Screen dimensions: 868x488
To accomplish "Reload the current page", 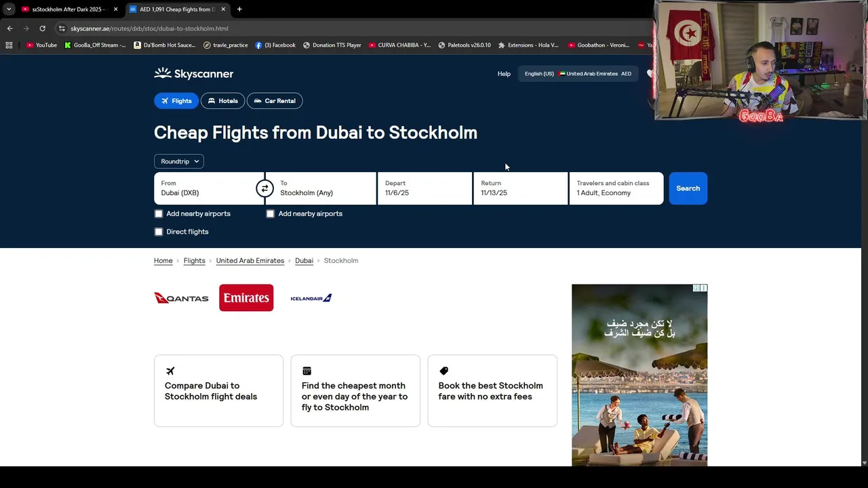I will pyautogui.click(x=42, y=28).
